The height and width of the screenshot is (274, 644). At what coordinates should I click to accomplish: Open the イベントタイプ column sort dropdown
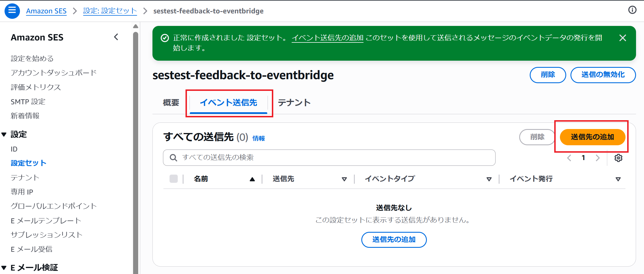pos(489,179)
